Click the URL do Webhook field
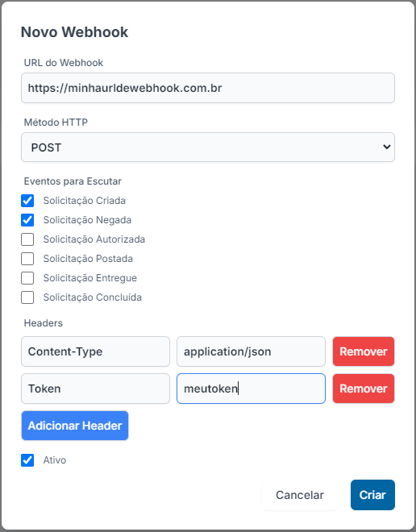The image size is (416, 532). pos(208,88)
